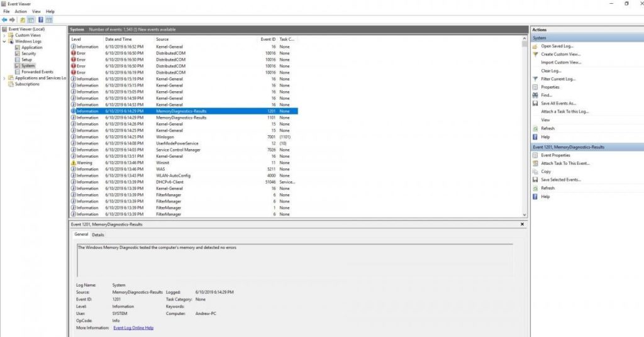This screenshot has width=644, height=337.
Task: Collapse the Windows Logs tree node
Action: 4,41
